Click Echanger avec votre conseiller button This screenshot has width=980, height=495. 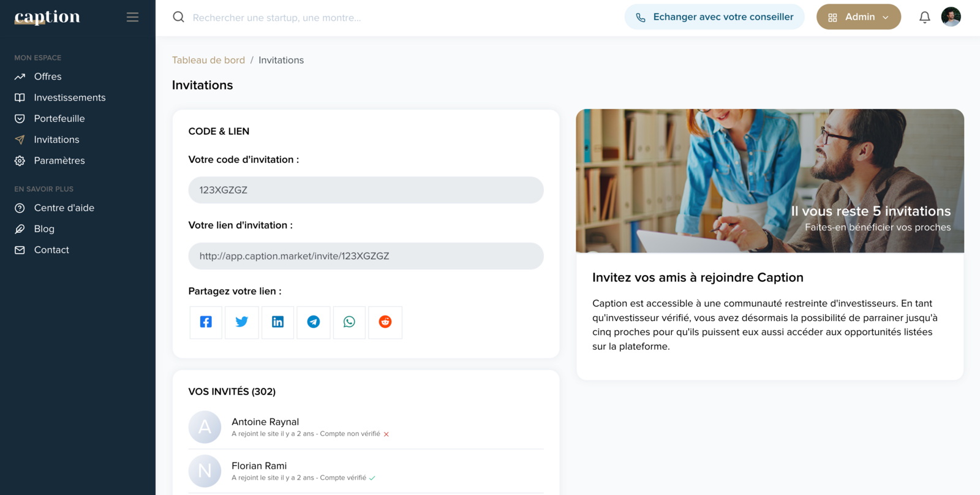pos(714,17)
